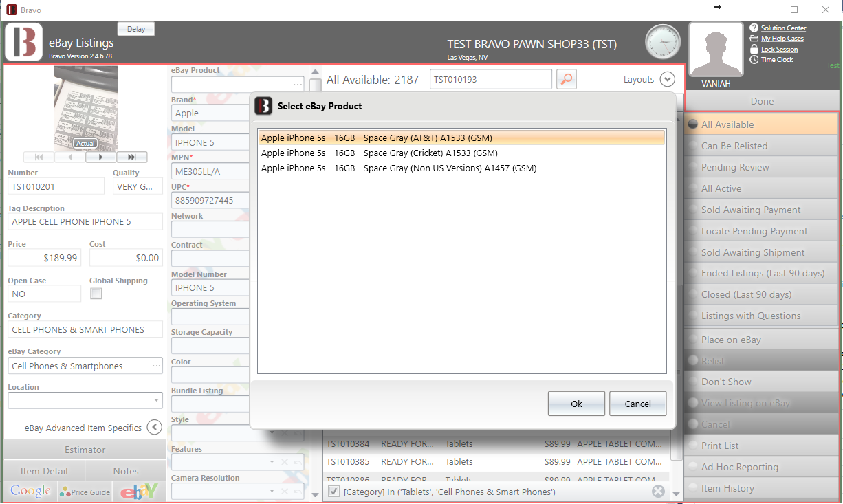Select the TST010384 row in listings table

point(497,444)
